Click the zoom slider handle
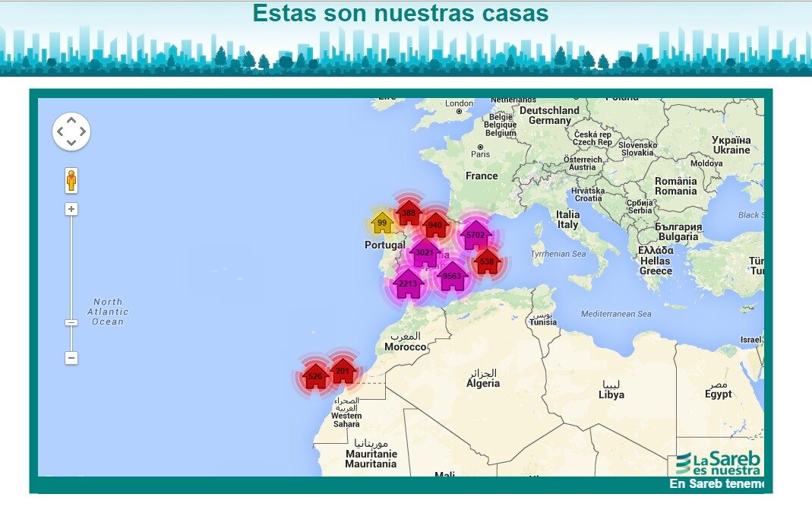Image resolution: width=812 pixels, height=513 pixels. click(x=71, y=322)
